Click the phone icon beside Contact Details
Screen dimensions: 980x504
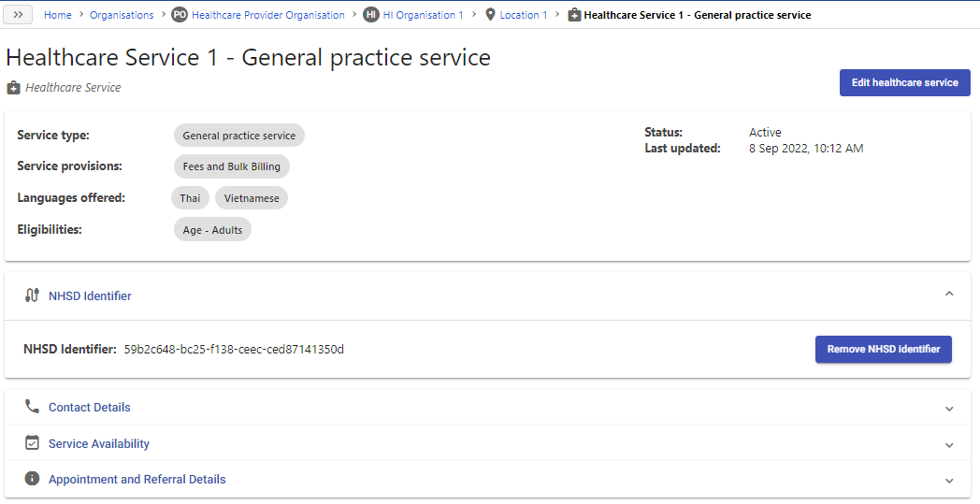[32, 407]
